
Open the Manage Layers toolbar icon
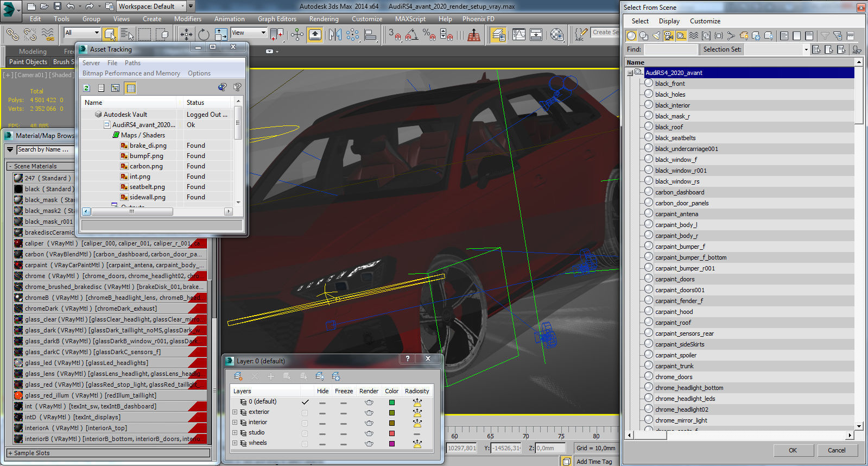coord(498,35)
